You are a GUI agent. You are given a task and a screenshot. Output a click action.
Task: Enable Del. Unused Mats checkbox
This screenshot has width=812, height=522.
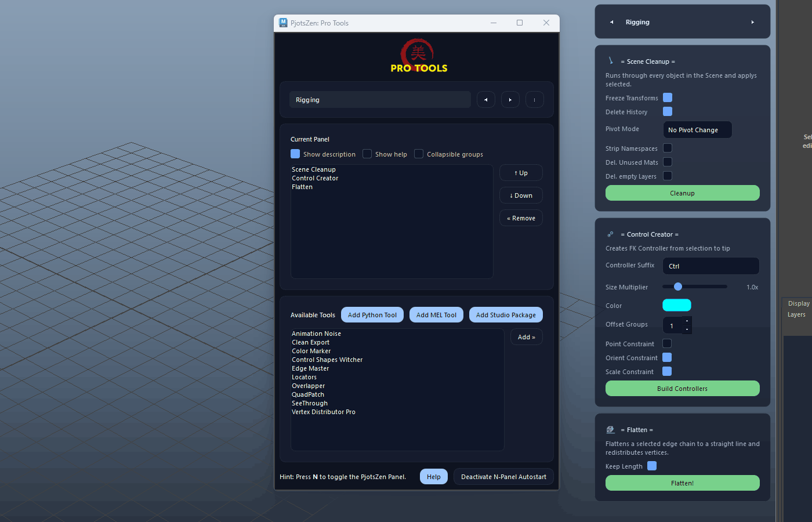[x=668, y=162]
